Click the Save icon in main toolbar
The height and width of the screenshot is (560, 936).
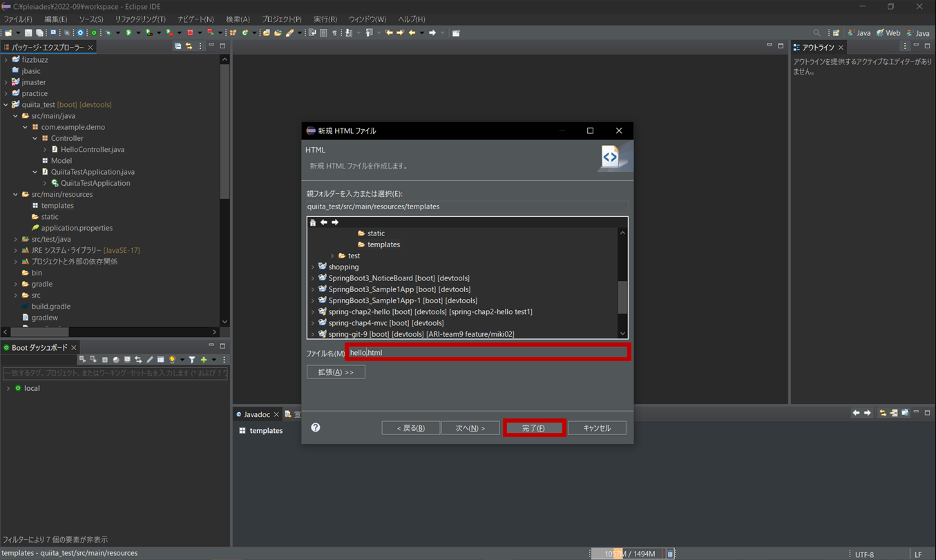28,32
